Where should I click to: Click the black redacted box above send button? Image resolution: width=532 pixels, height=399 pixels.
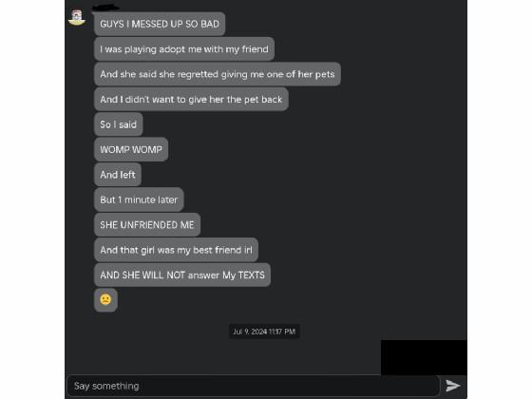tap(424, 357)
